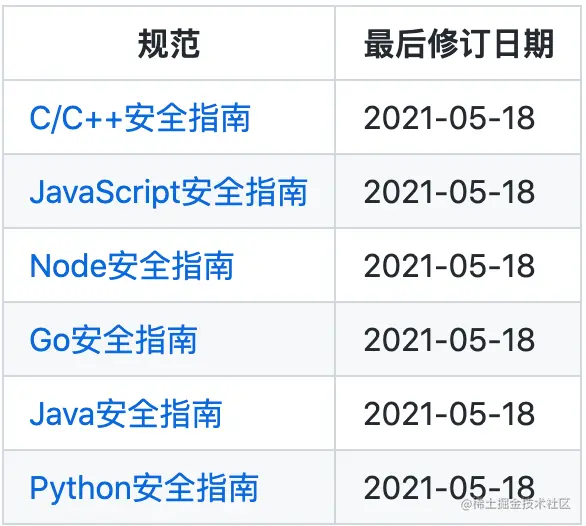Image resolution: width=586 pixels, height=526 pixels.
Task: Open the Go安全指南 link
Action: 113,340
